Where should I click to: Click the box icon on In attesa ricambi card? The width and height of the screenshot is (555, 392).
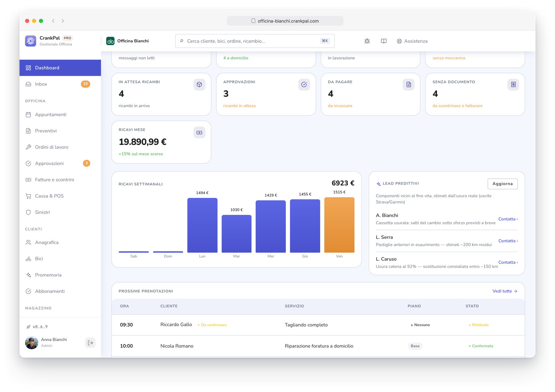click(x=199, y=85)
